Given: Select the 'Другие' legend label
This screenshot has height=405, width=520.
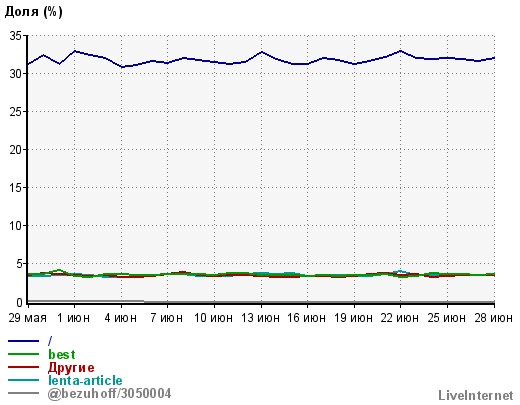Looking at the screenshot, I should (71, 367).
